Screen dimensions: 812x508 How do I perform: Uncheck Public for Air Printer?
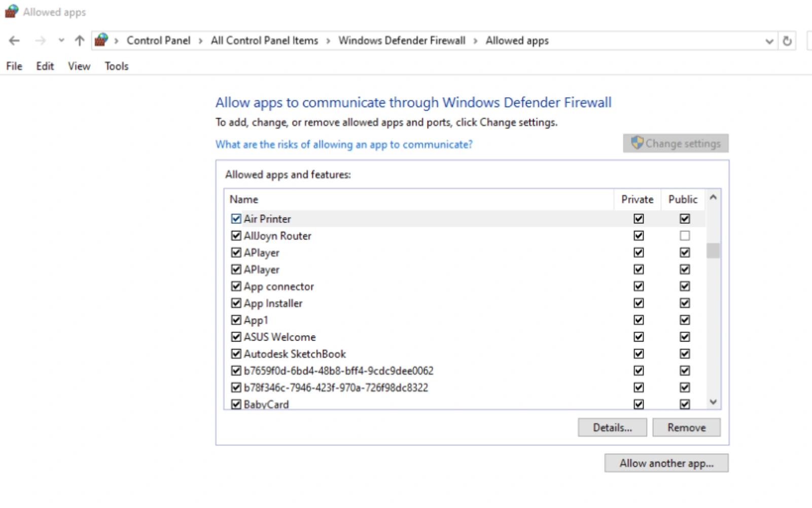tap(685, 219)
